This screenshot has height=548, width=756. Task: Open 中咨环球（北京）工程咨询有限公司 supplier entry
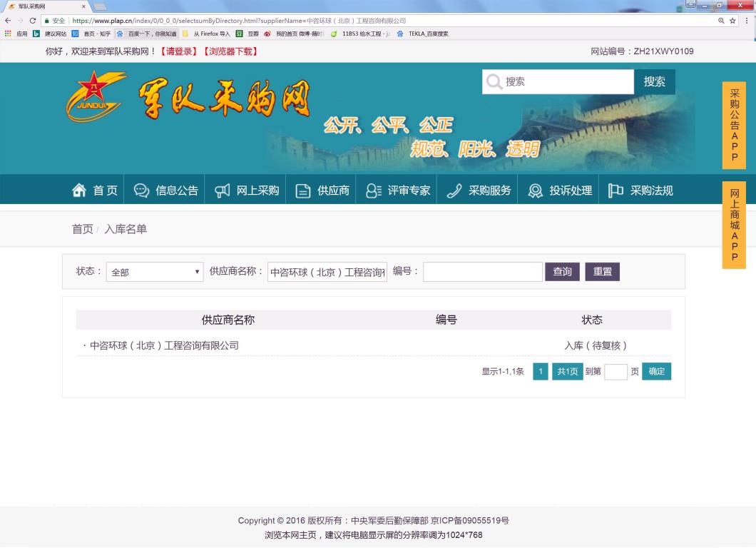click(x=163, y=345)
